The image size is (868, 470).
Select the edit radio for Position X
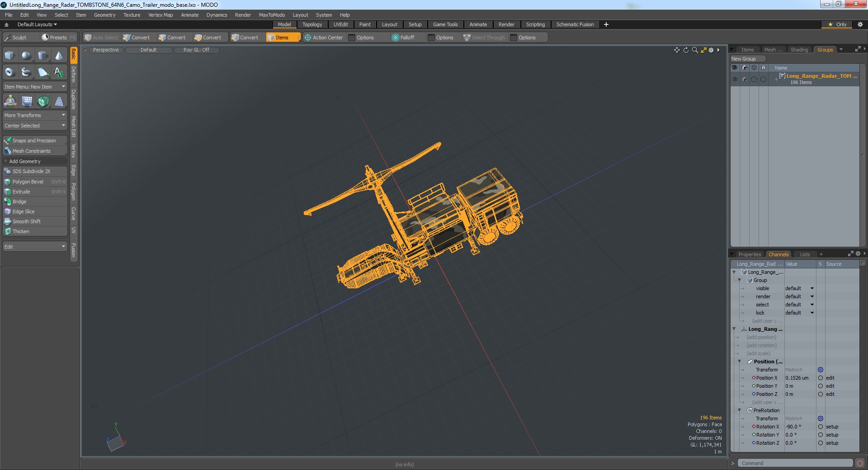tap(821, 378)
